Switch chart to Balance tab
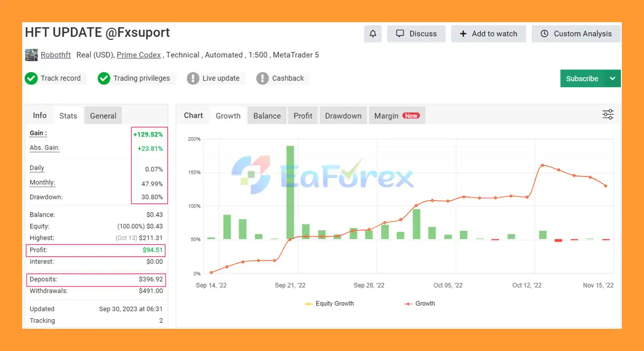The image size is (644, 351). click(267, 116)
